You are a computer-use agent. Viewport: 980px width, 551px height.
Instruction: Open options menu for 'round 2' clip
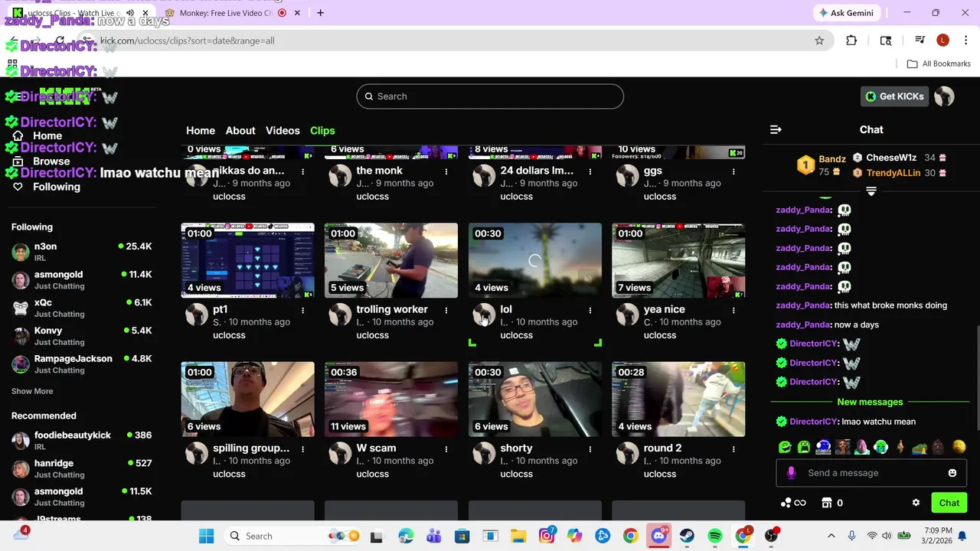pyautogui.click(x=733, y=448)
